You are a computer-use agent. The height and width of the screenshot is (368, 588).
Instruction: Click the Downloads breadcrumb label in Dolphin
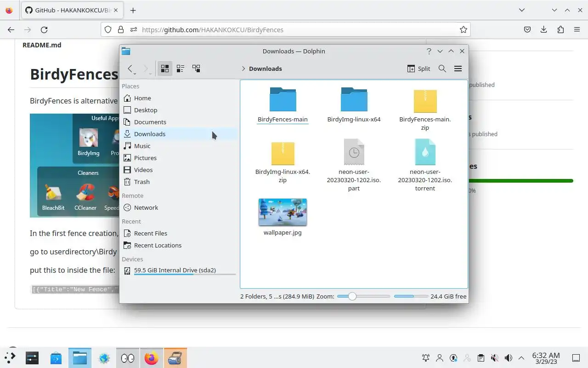point(266,69)
